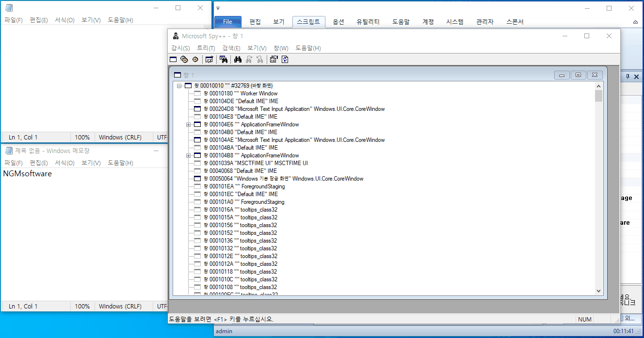This screenshot has height=338, width=644.
Task: Click the 도움말을 보려면 <F1> status message
Action: pyautogui.click(x=221, y=319)
